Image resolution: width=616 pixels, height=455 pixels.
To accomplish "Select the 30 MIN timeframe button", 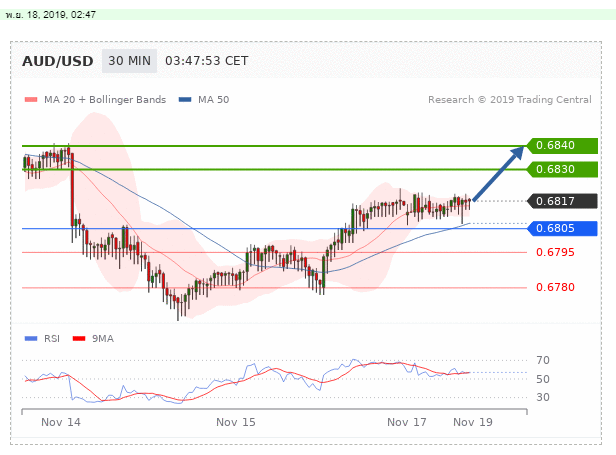I will [x=129, y=61].
